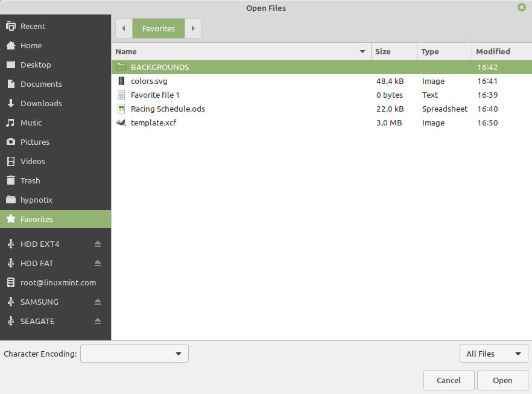Sort by Size column header
This screenshot has height=394, width=532.
(x=394, y=51)
